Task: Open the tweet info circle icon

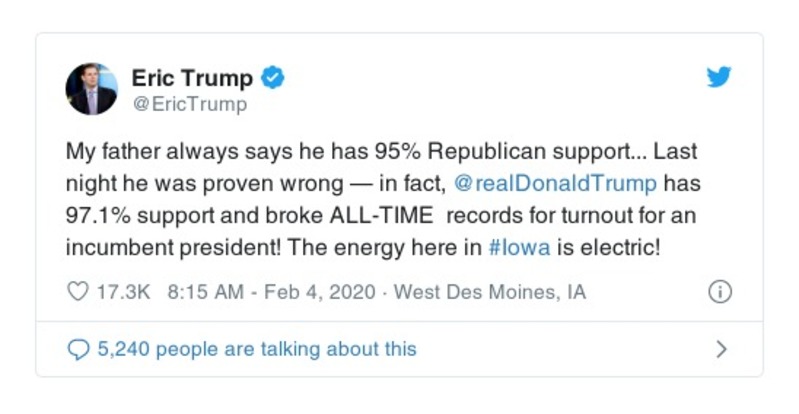Action: pos(719,292)
